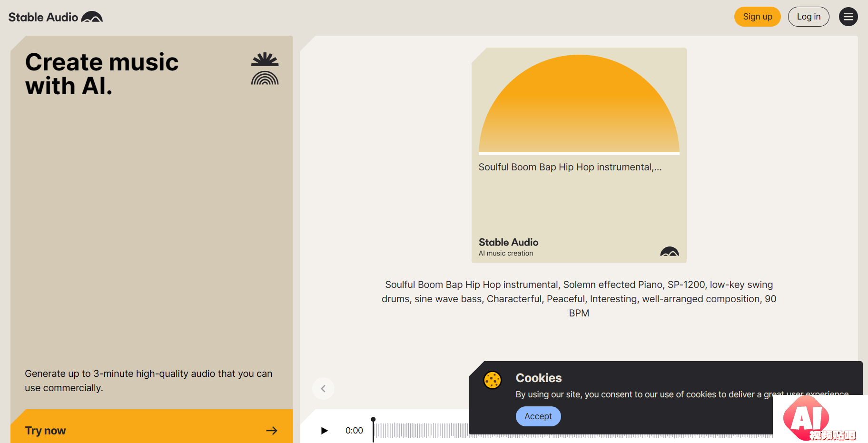Click the Try now button

pos(152,426)
